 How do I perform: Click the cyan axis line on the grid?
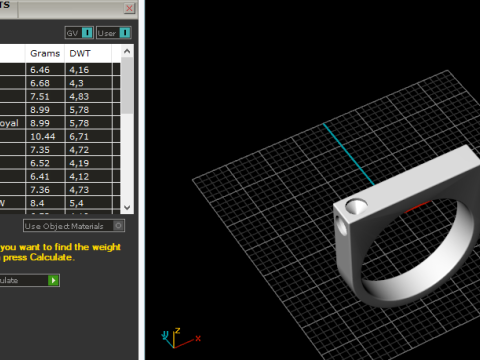pyautogui.click(x=348, y=154)
